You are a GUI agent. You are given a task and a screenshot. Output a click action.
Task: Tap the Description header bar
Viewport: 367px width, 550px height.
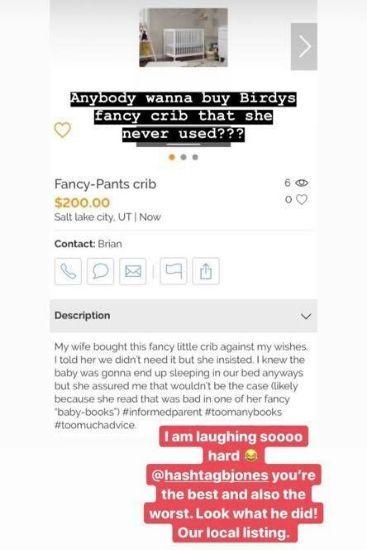pos(184,316)
